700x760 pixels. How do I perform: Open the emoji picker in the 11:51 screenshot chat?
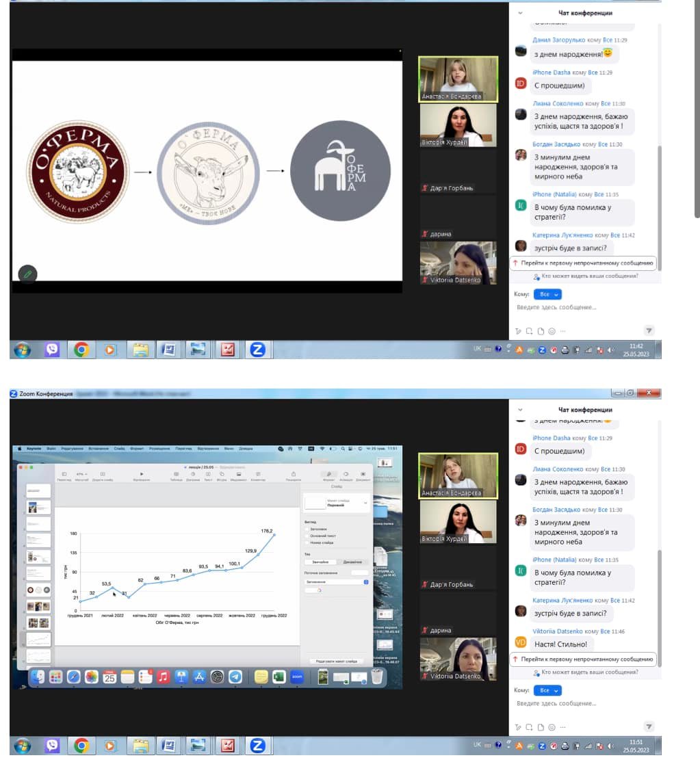click(552, 728)
